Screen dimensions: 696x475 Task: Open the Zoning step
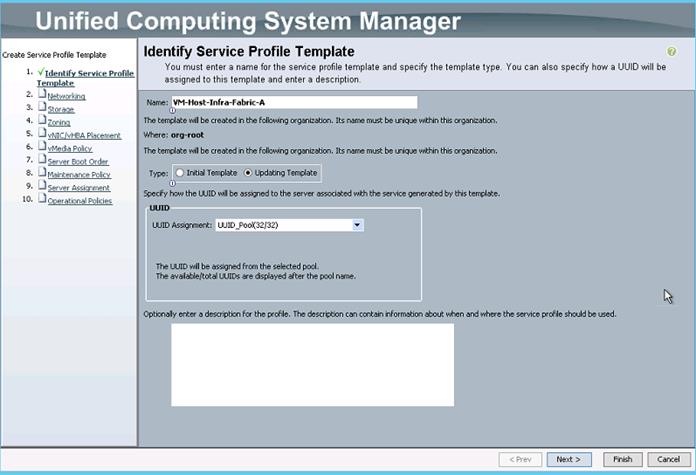59,122
